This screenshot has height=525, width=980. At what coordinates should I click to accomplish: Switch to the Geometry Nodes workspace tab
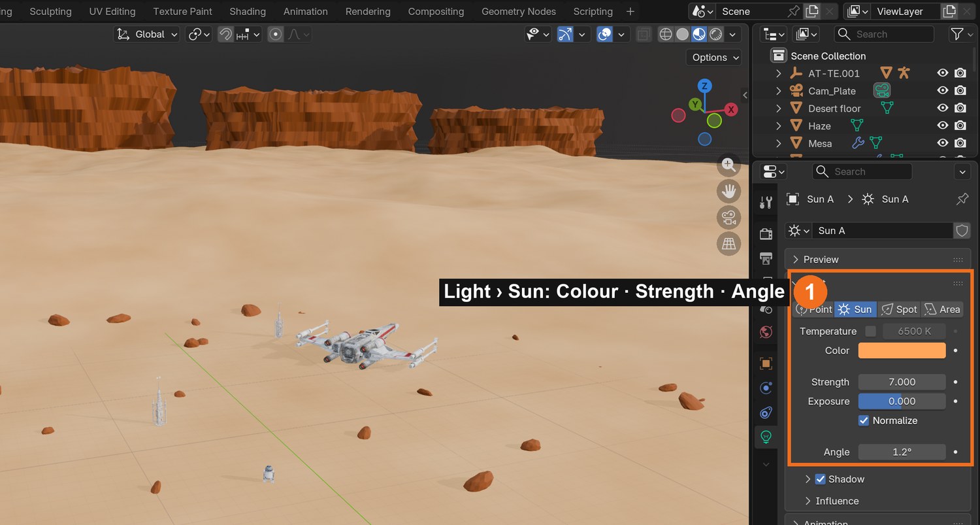519,11
